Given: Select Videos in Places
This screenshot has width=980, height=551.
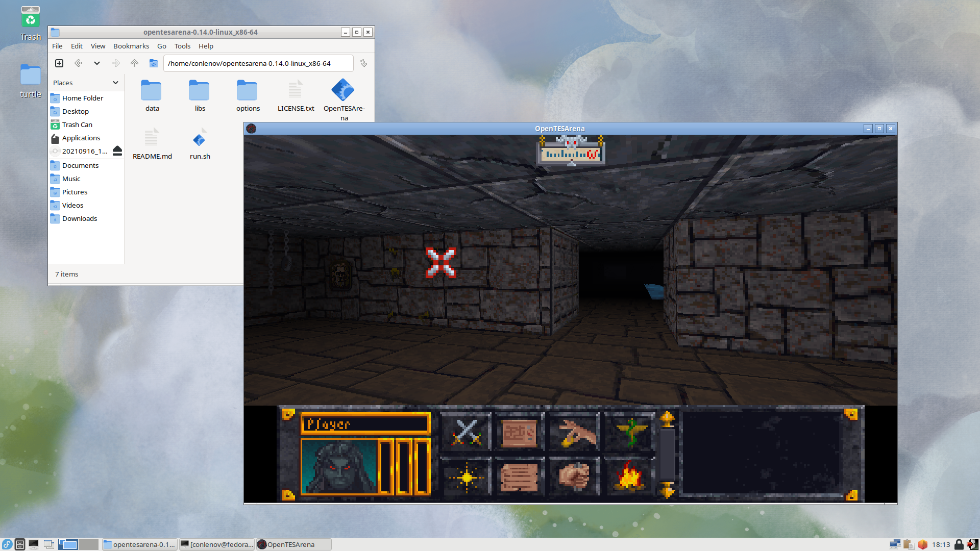Looking at the screenshot, I should 86,205.
